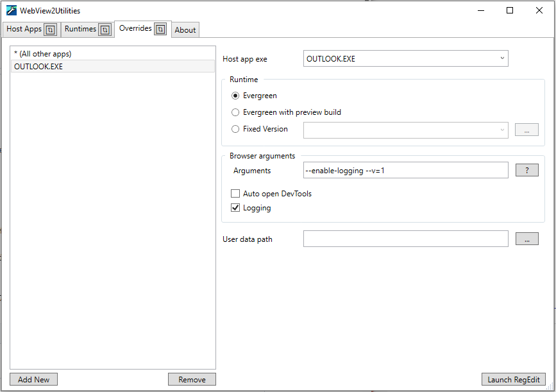Image resolution: width=556 pixels, height=392 pixels.
Task: Click the refresh icon on Overrides tab
Action: (x=160, y=29)
